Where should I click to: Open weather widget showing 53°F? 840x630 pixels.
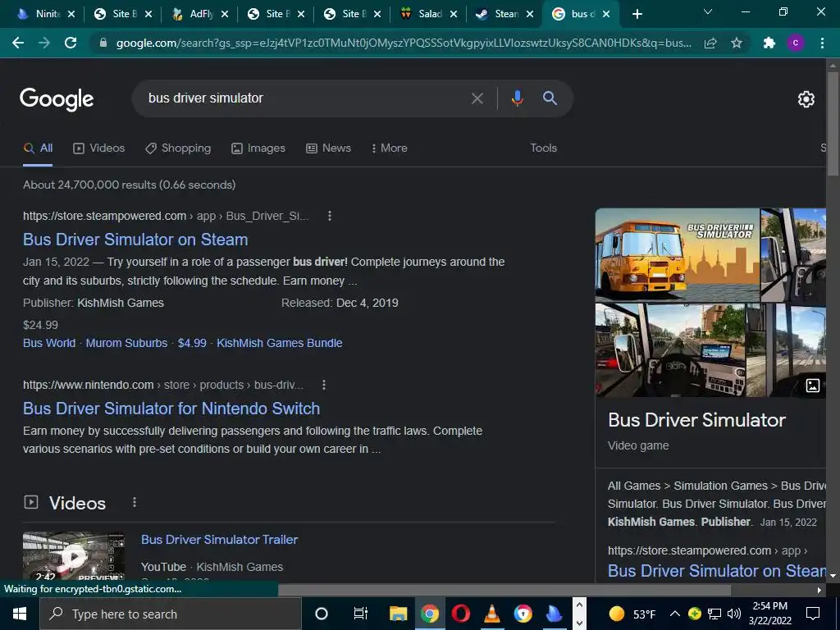click(x=632, y=614)
